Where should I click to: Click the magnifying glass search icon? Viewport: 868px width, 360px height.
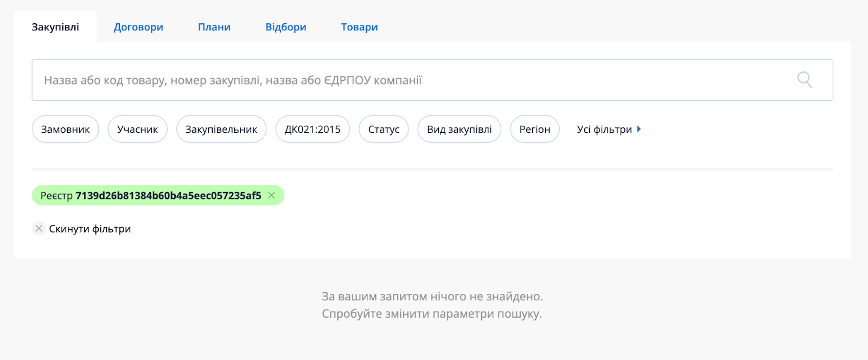point(805,80)
